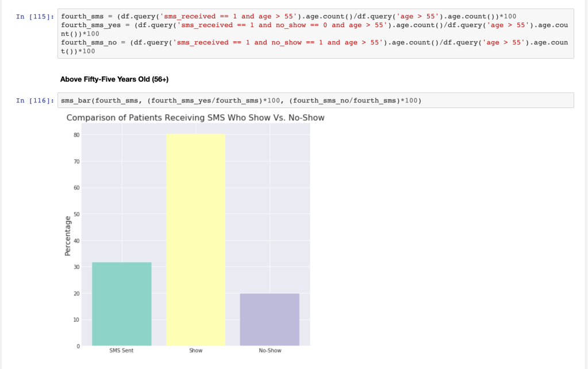
Task: Click the chart title text
Action: 195,118
